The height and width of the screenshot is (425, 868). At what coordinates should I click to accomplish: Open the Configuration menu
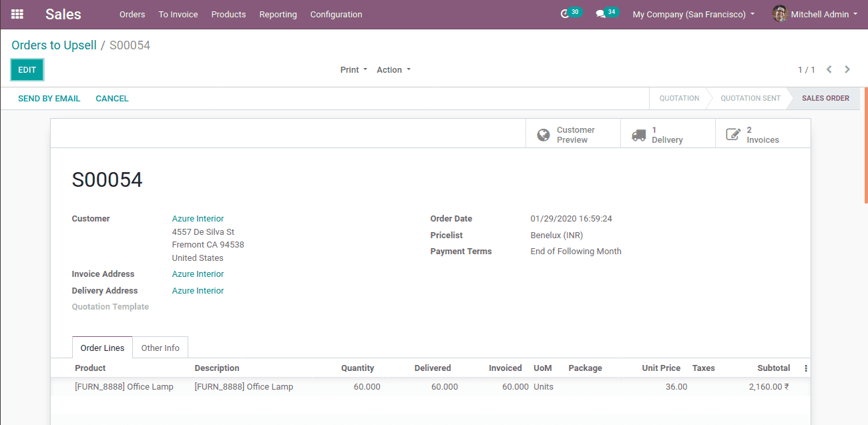pyautogui.click(x=336, y=14)
